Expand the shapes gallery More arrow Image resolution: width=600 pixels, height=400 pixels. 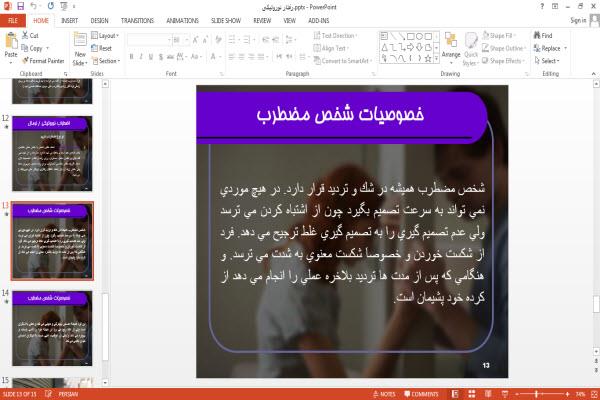436,59
